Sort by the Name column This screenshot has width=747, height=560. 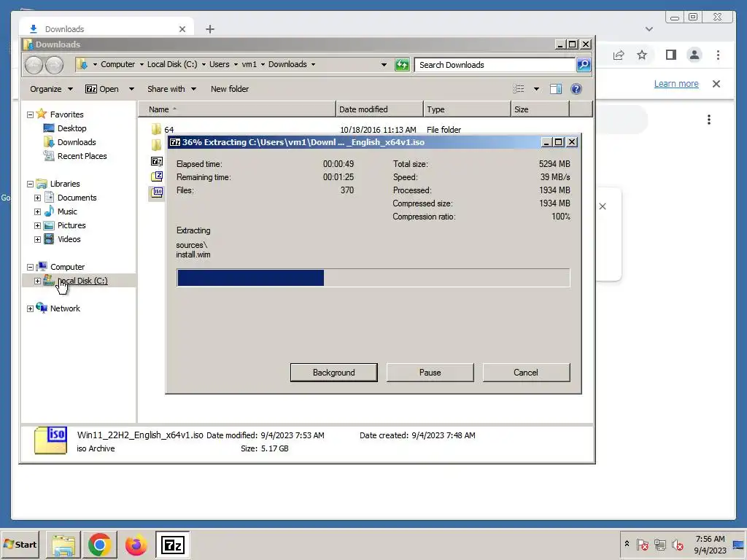point(237,109)
